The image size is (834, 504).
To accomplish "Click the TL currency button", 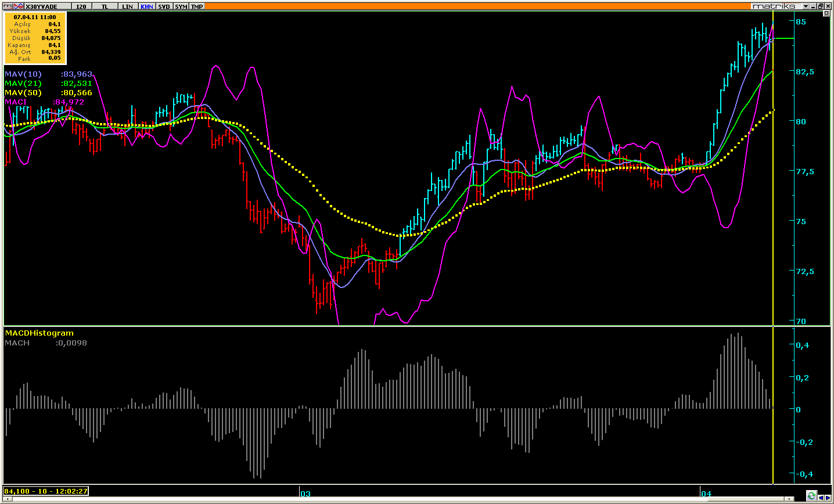I will 105,6.
